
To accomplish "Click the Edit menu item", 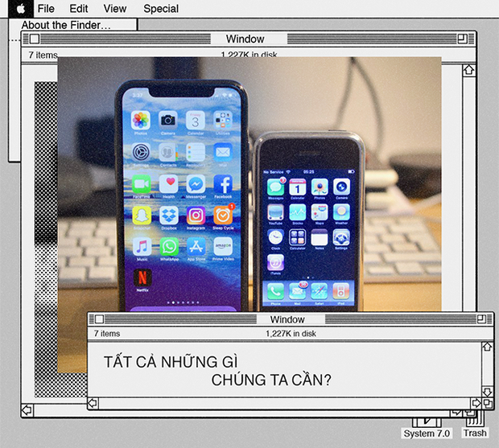I will point(79,9).
